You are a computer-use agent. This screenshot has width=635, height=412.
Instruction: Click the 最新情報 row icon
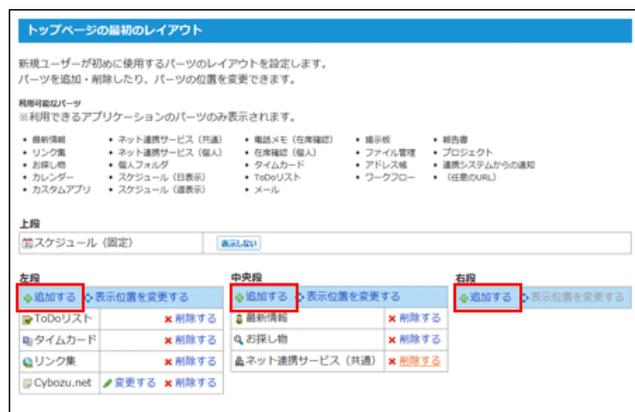(239, 319)
